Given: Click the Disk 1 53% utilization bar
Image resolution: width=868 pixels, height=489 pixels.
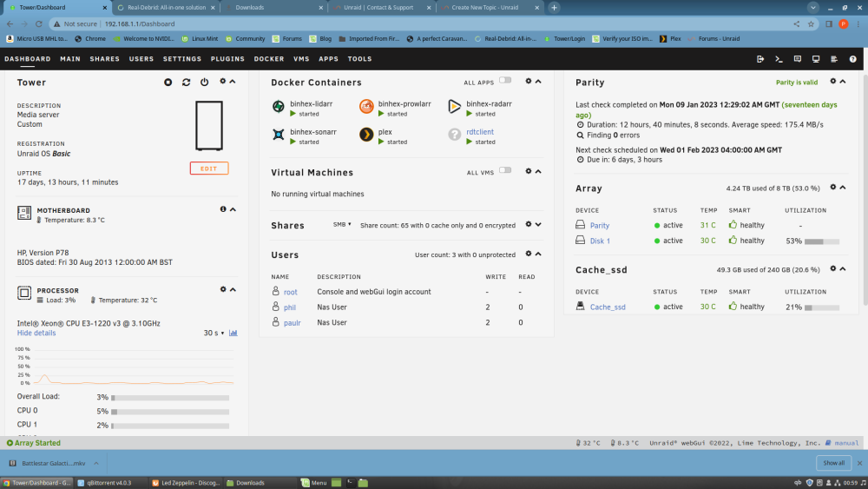Looking at the screenshot, I should [x=822, y=241].
